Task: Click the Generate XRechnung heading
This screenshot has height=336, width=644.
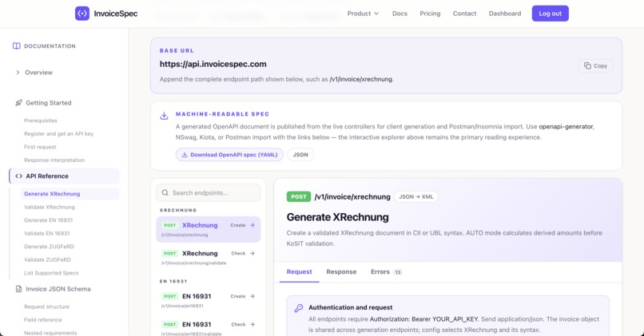Action: (338, 217)
